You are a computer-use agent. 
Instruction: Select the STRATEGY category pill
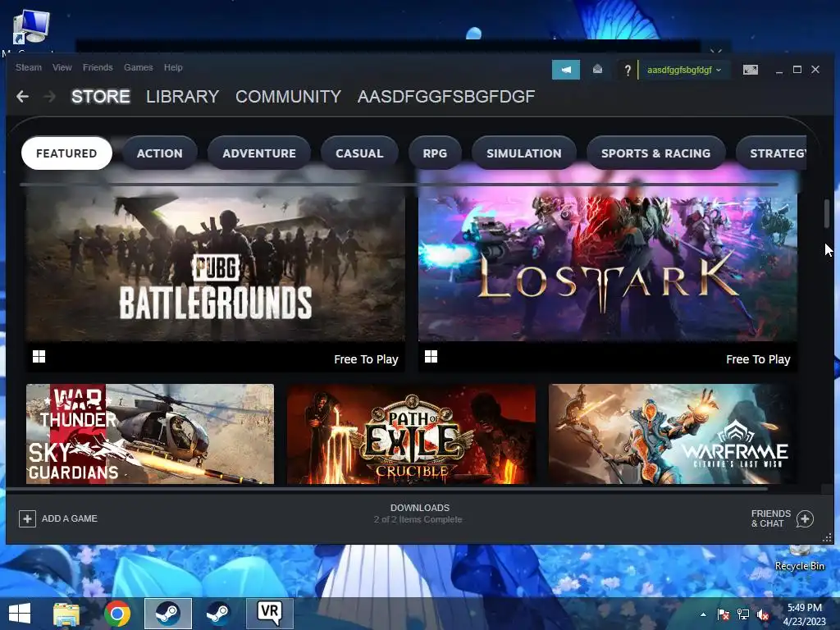click(771, 153)
